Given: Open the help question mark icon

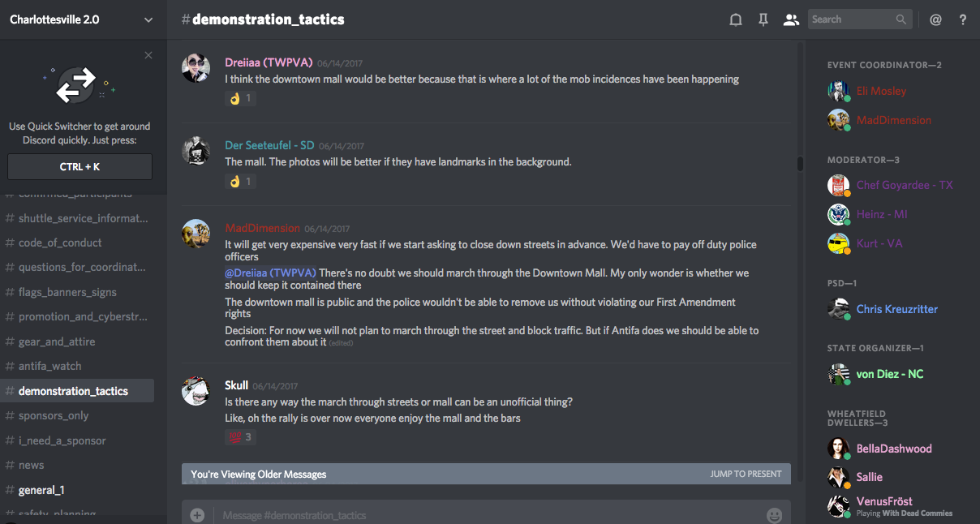Looking at the screenshot, I should tap(963, 19).
